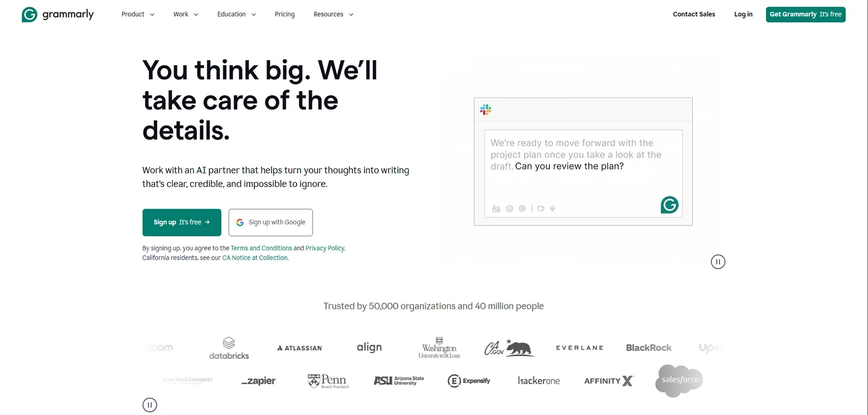Viewport: 868px width, 415px height.
Task: Click the emoji icon in message toolbar
Action: pyautogui.click(x=509, y=209)
